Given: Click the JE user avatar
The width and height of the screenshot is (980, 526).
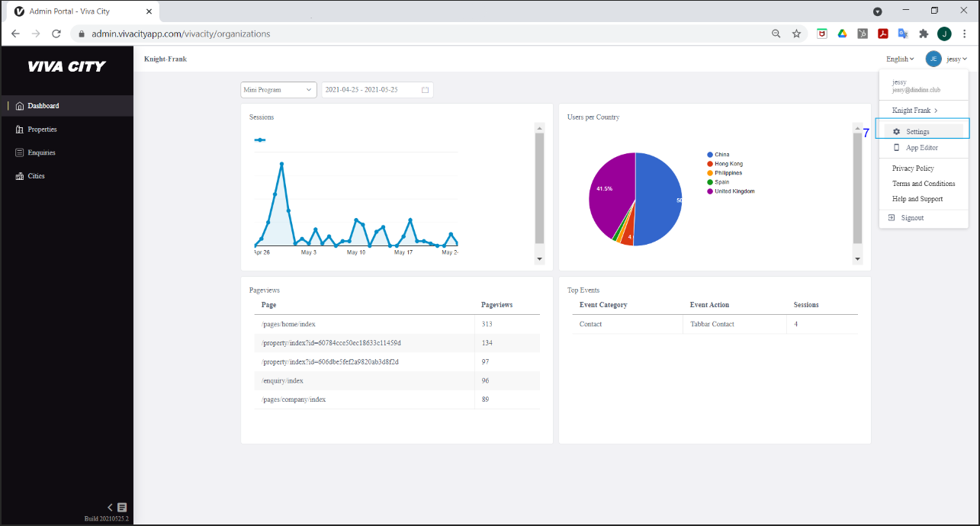Looking at the screenshot, I should pos(933,59).
